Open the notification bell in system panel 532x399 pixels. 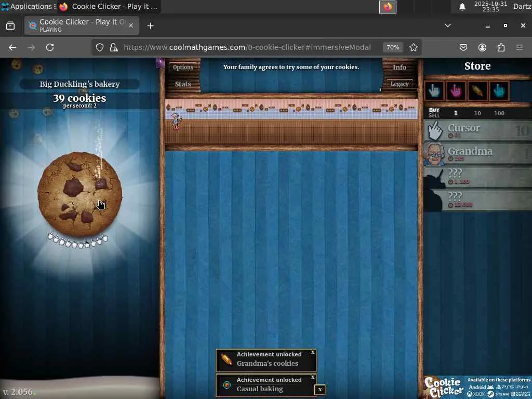462,6
